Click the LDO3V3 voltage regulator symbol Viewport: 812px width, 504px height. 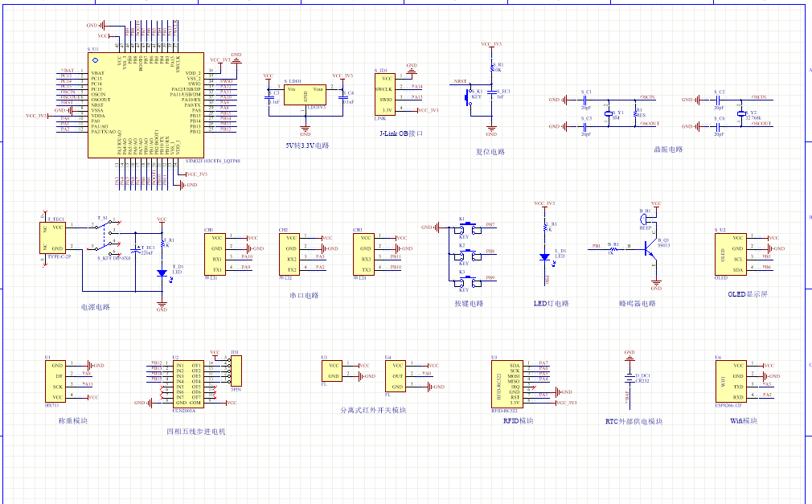(x=306, y=95)
